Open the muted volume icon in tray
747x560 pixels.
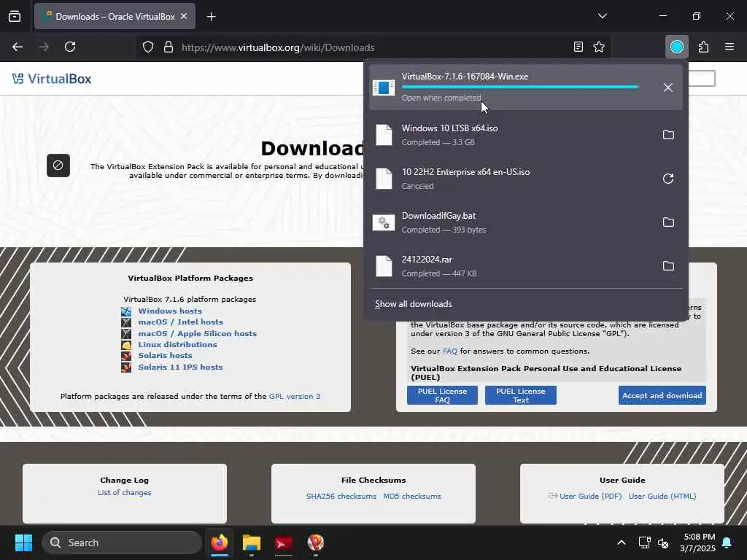[x=663, y=542]
